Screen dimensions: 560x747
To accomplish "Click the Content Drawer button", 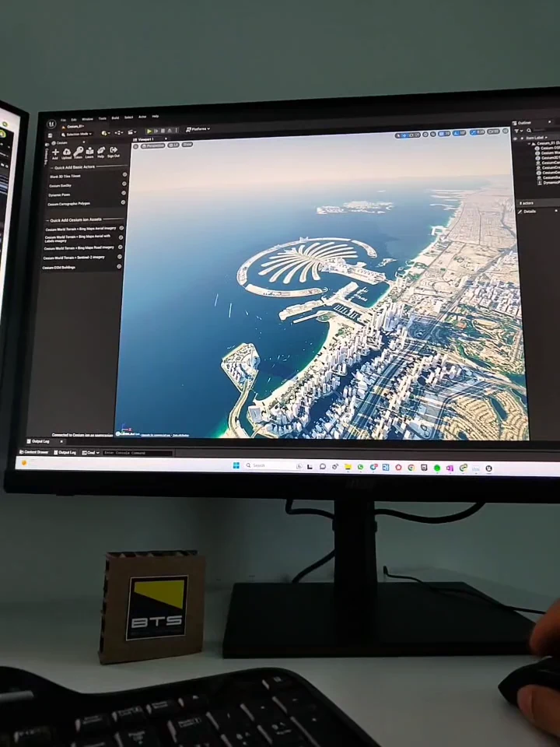I will 34,452.
